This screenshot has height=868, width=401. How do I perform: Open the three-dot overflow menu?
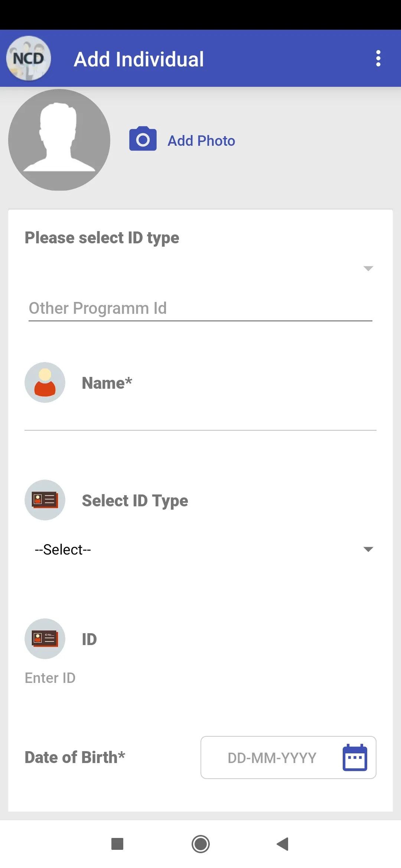[378, 58]
